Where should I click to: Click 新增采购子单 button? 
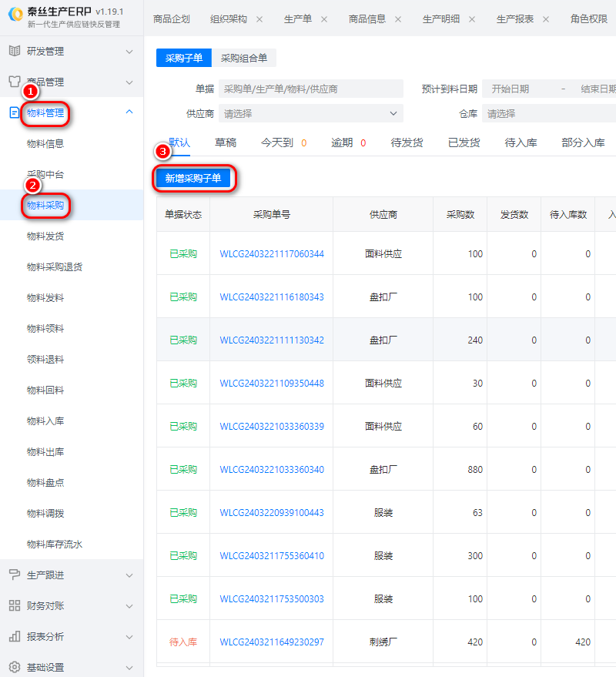point(193,179)
